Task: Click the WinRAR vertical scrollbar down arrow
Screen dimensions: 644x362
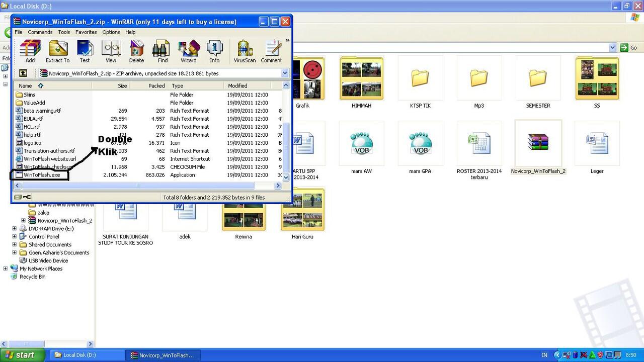Action: tap(286, 177)
